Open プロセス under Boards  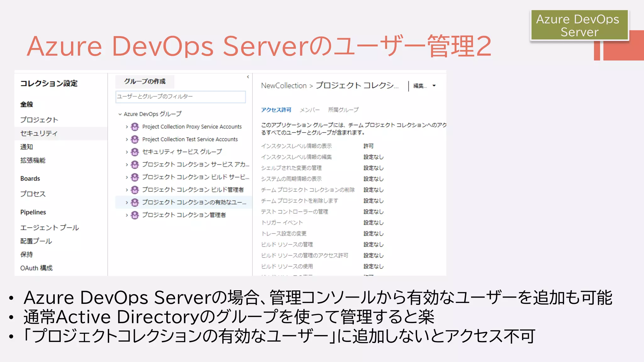click(33, 194)
